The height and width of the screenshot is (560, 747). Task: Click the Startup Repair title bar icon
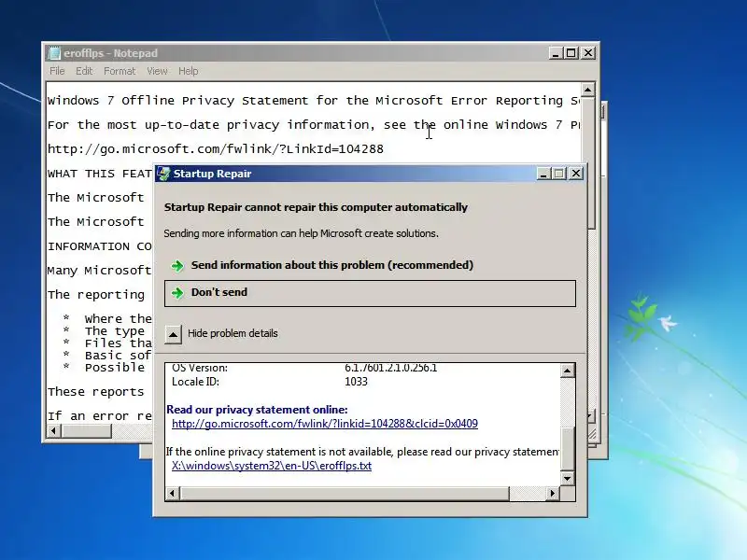tap(163, 174)
